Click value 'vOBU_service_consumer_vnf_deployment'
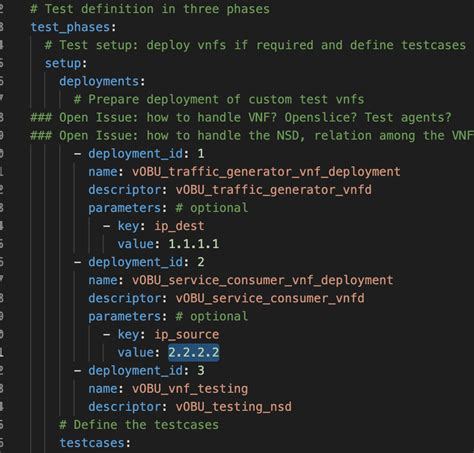This screenshot has height=453, width=474. coord(262,280)
